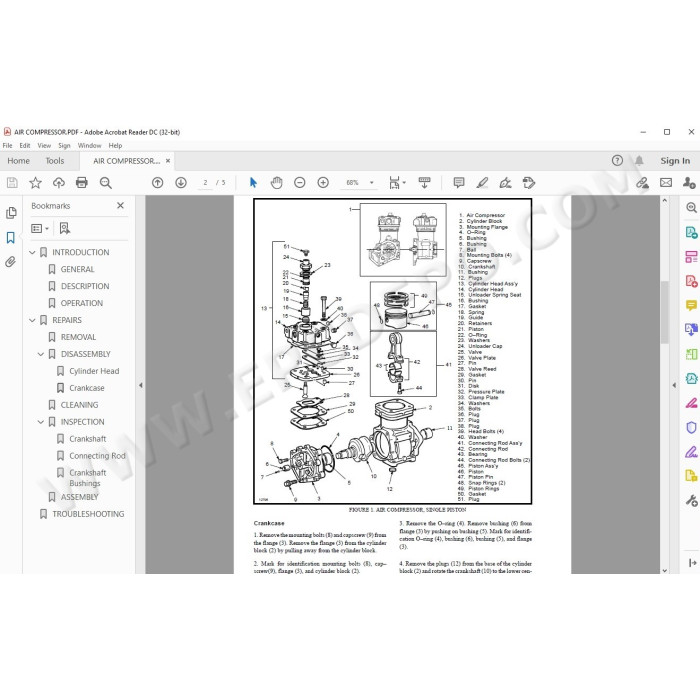Click the Save file icon
The width and height of the screenshot is (700, 700).
12,183
